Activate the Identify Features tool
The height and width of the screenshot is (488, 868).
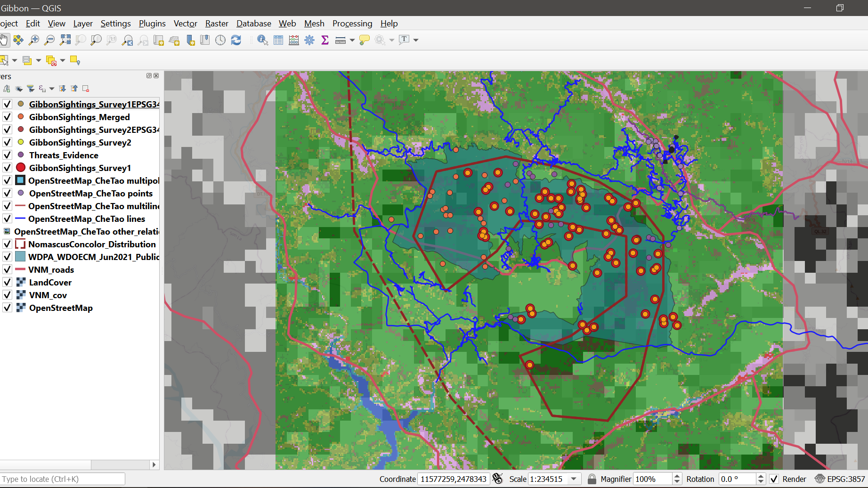pyautogui.click(x=262, y=41)
